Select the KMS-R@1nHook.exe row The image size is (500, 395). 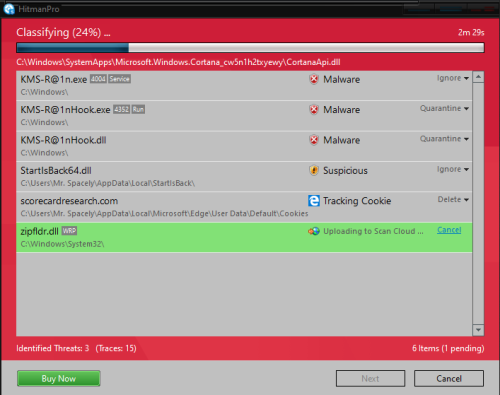[244, 116]
